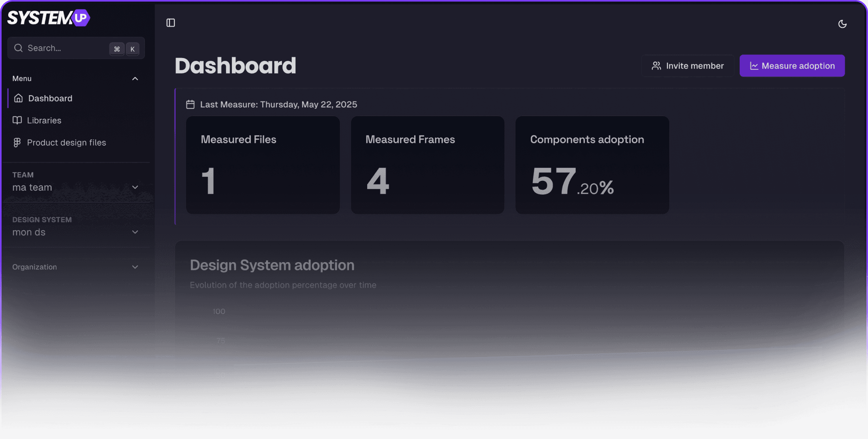Open Product design files menu item
Viewport: 868px width, 439px height.
66,143
